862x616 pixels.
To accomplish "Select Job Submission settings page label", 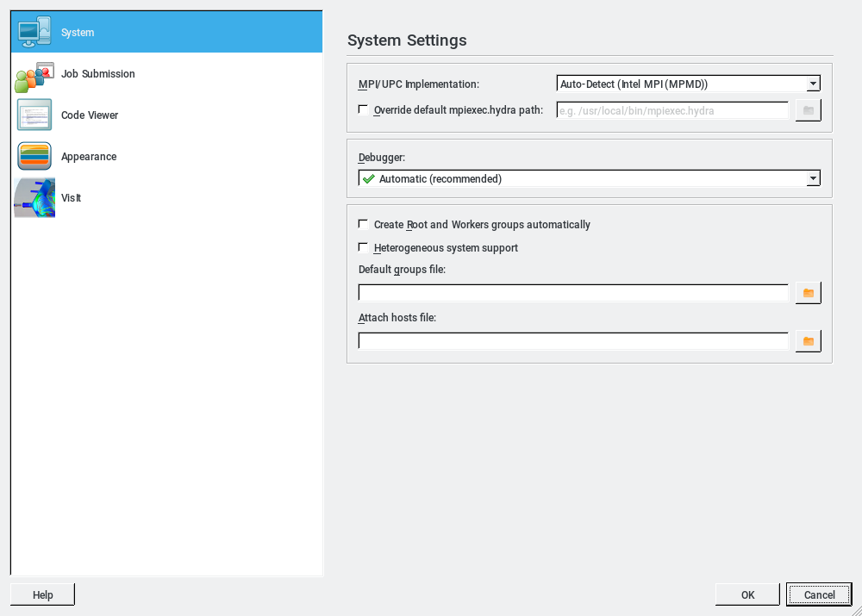I will pos(98,74).
